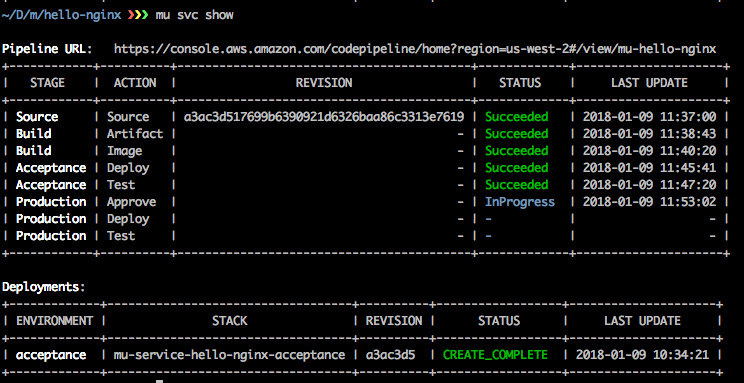This screenshot has width=744, height=383.
Task: Click the Deployments section heading
Action: (42, 287)
